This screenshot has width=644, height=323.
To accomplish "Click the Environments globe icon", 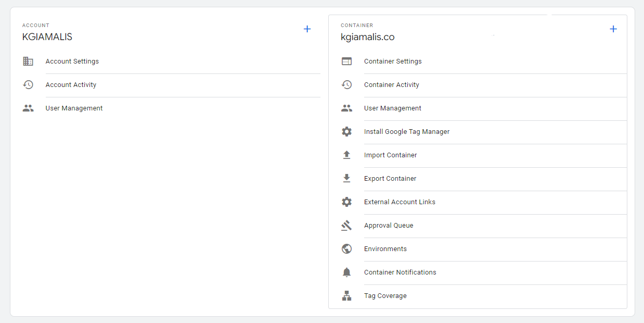I will [x=346, y=249].
